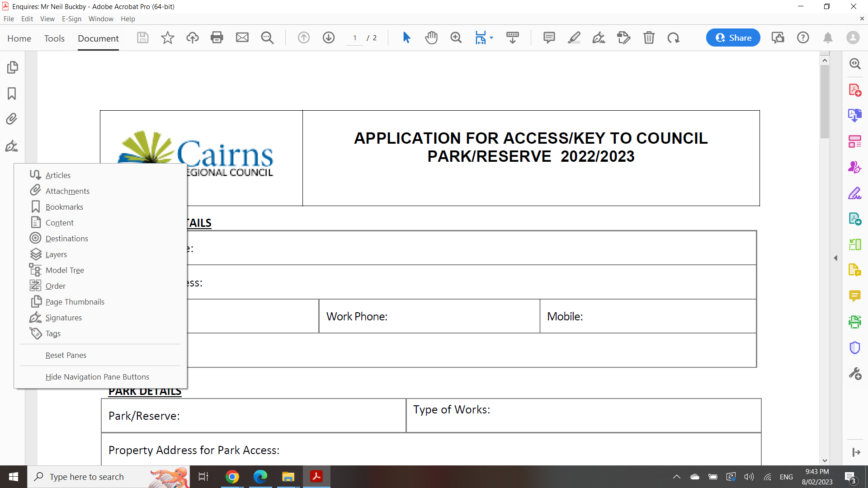Expand the Order navigation pane
868x488 pixels.
point(56,286)
